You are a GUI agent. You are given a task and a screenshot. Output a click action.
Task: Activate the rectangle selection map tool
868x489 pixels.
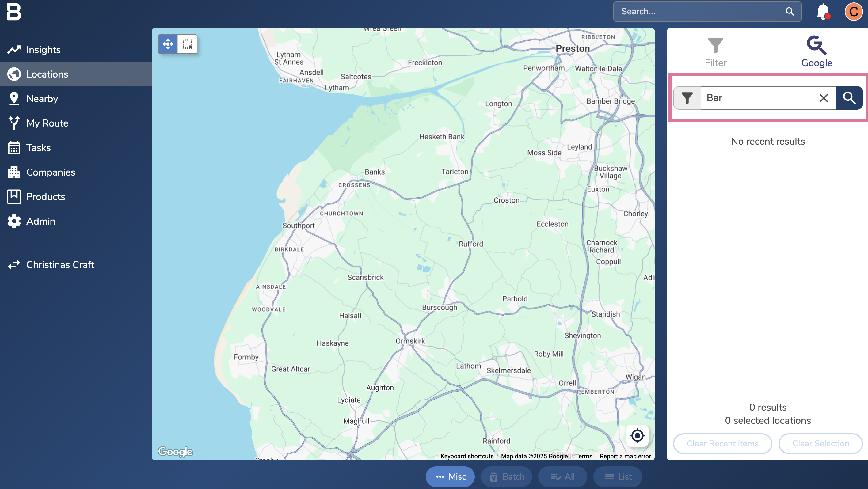pos(187,44)
